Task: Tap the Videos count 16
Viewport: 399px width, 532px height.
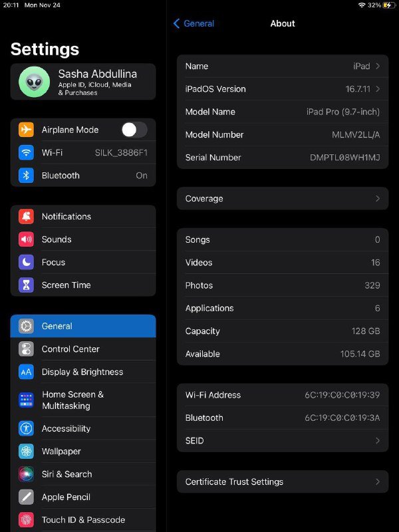Action: pos(375,263)
